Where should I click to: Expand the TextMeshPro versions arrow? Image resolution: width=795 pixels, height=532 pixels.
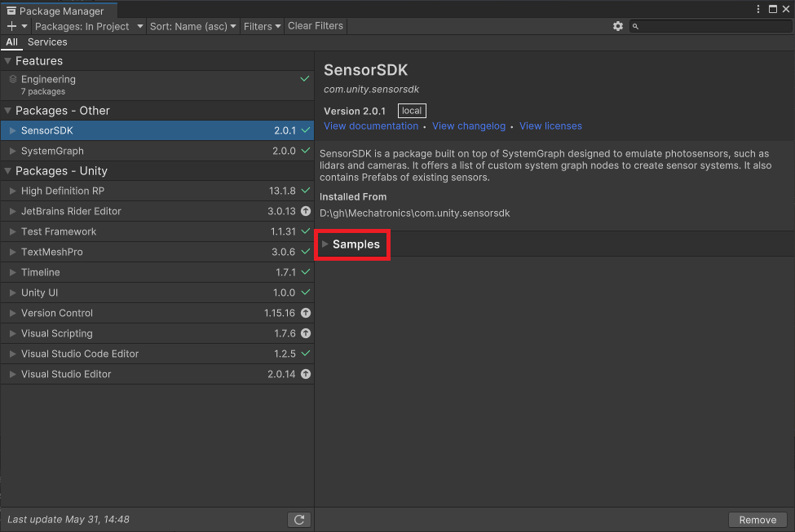pos(13,252)
